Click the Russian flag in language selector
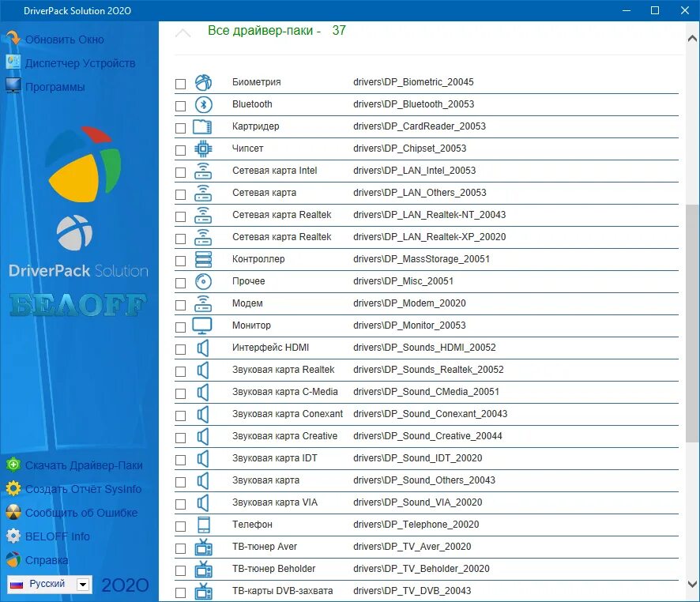Viewport: 700px width, 602px height. 17,585
